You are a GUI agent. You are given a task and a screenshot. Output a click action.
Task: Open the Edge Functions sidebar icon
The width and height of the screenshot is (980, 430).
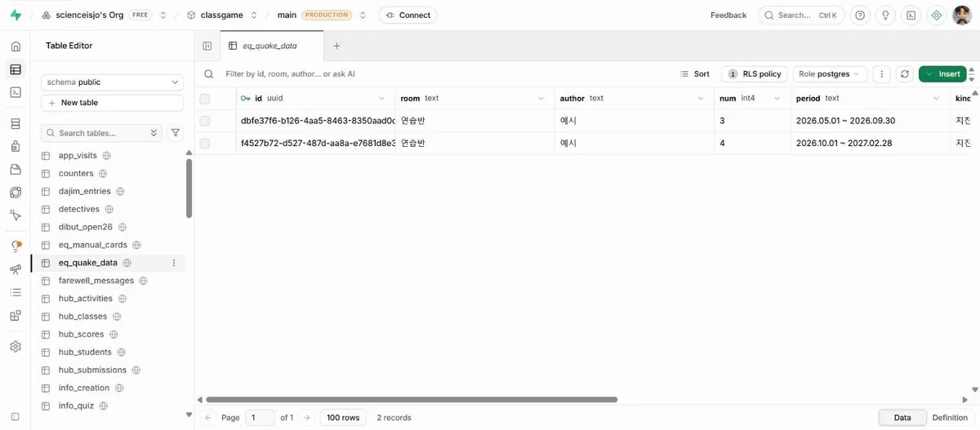click(x=16, y=193)
